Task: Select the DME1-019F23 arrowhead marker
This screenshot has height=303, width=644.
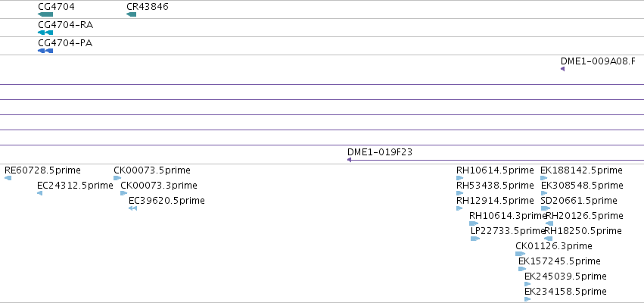Action: tap(349, 160)
